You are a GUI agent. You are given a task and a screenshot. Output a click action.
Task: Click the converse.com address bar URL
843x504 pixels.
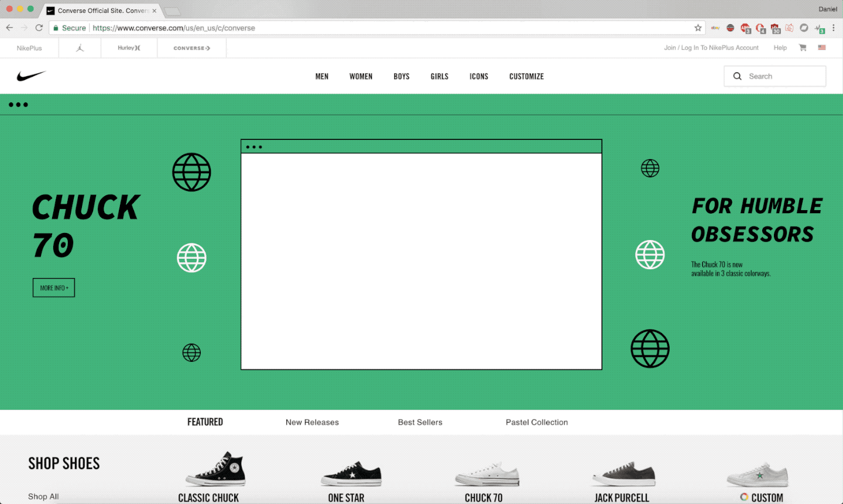pyautogui.click(x=174, y=28)
